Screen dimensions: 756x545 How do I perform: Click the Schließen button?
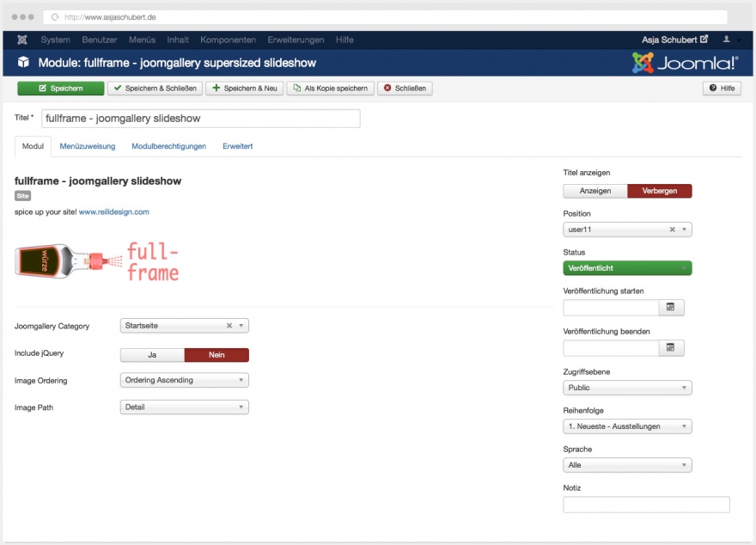[405, 89]
